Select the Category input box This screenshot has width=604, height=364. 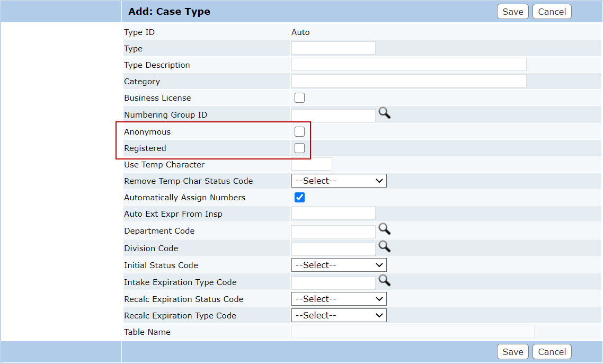click(408, 81)
